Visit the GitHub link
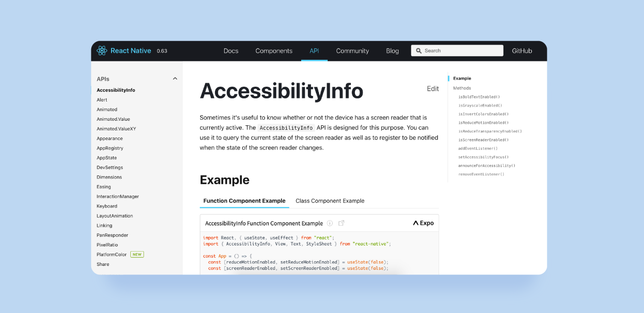The height and width of the screenshot is (313, 644). (522, 51)
